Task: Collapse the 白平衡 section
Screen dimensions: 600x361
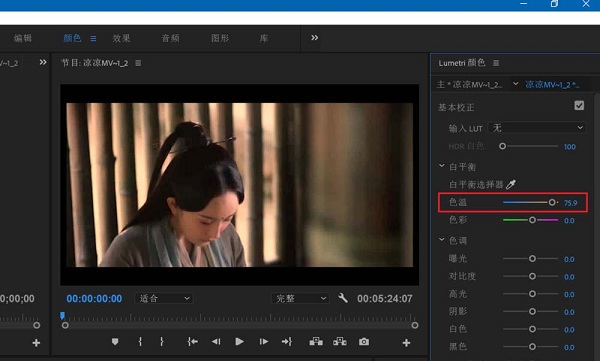Action: (x=442, y=166)
